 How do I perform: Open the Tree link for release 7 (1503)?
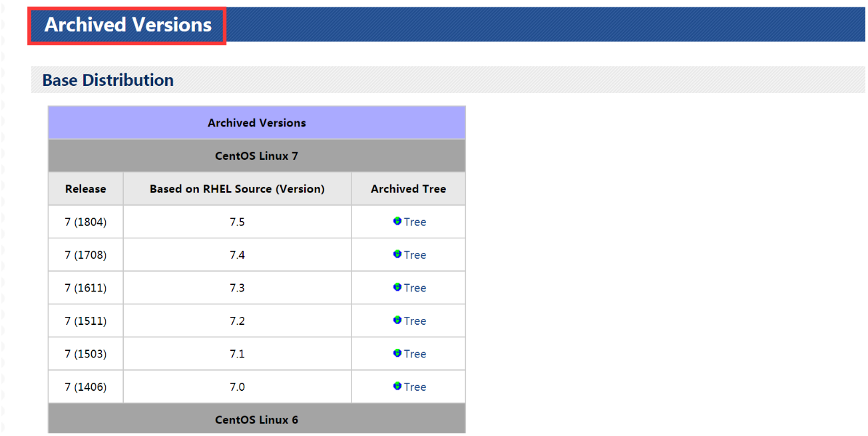(415, 353)
